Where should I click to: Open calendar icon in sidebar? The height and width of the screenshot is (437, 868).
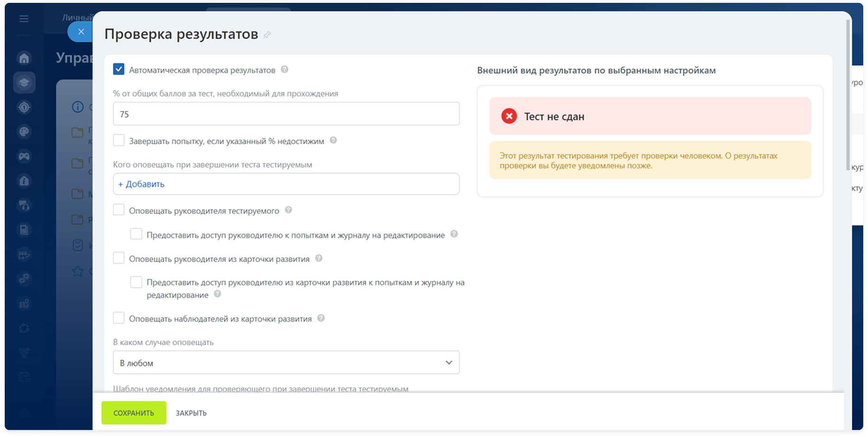[x=24, y=377]
